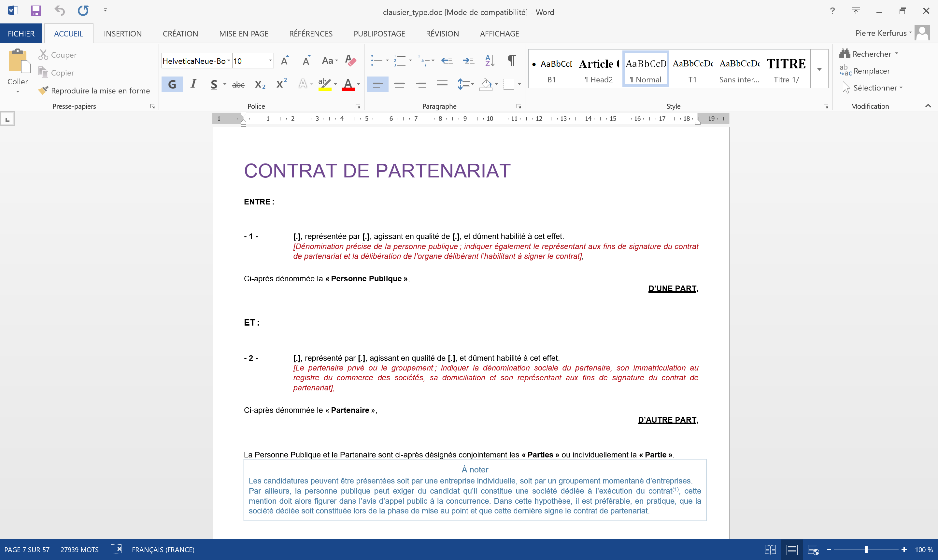Viewport: 938px width, 560px height.
Task: Switch to the AFFICHAGE tab
Action: tap(499, 34)
